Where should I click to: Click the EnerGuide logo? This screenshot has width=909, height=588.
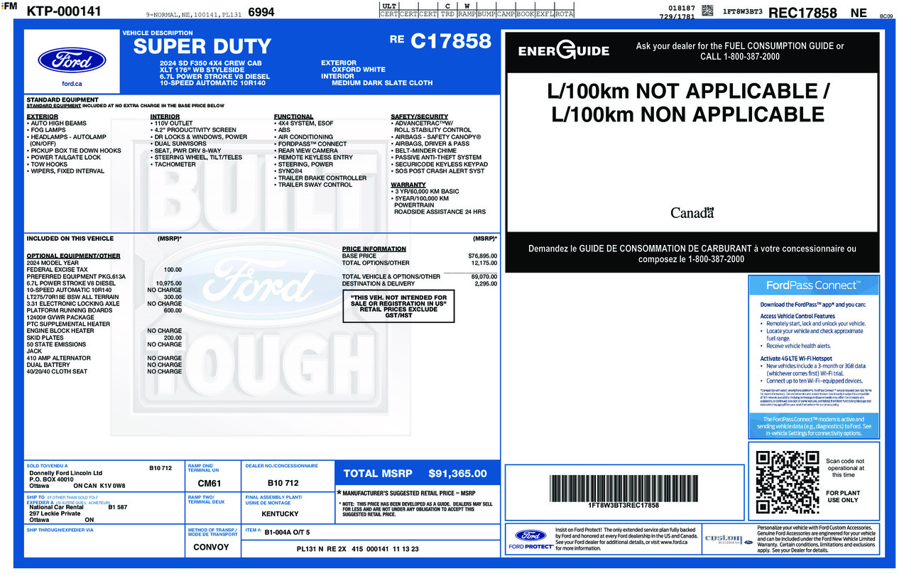[x=563, y=50]
